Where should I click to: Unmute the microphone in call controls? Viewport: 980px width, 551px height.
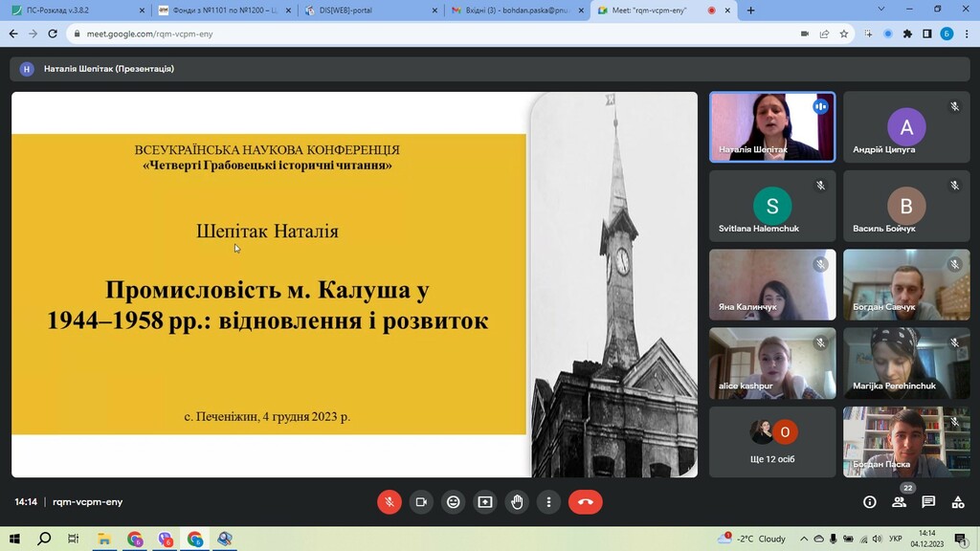(389, 502)
